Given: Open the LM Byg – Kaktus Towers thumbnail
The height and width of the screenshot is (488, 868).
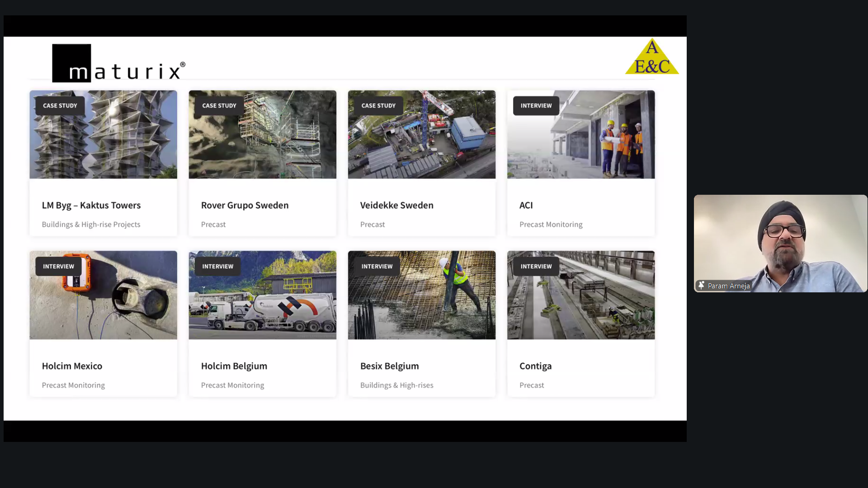Looking at the screenshot, I should [103, 140].
